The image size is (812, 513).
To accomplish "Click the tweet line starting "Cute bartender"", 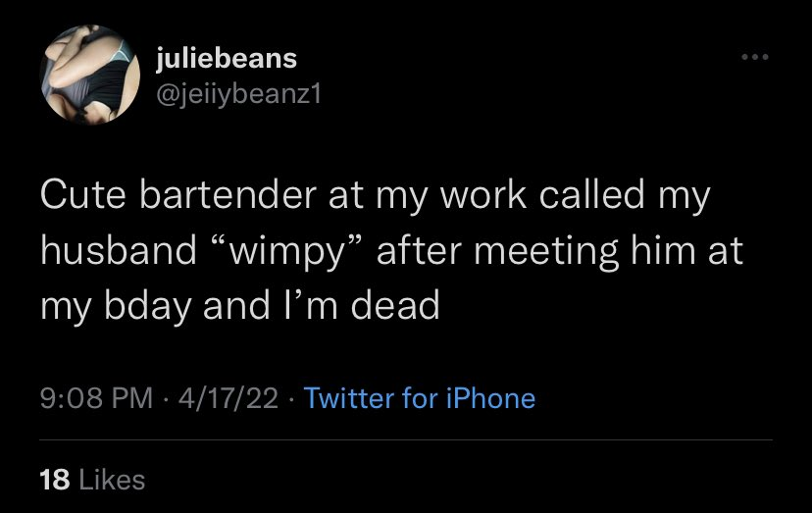I will click(375, 195).
